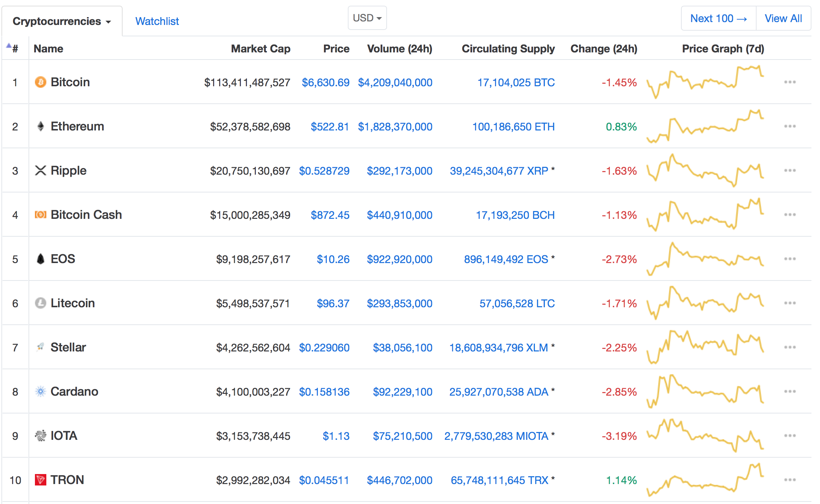Click the View All button
Image resolution: width=820 pixels, height=504 pixels.
pos(783,18)
